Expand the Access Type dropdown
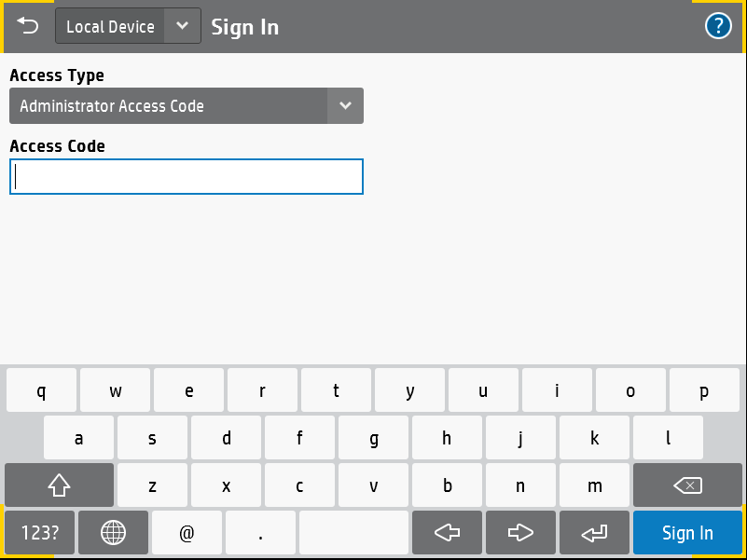 [x=345, y=105]
